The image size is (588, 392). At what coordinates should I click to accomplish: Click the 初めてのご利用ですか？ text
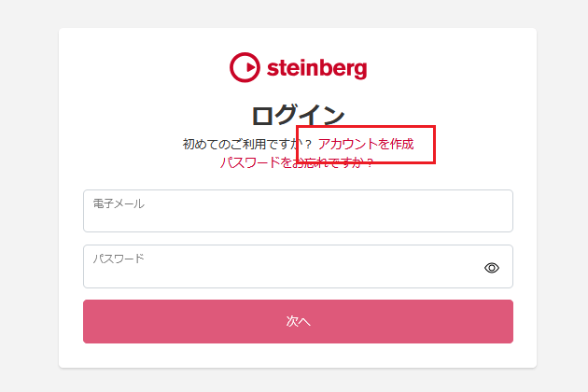247,144
